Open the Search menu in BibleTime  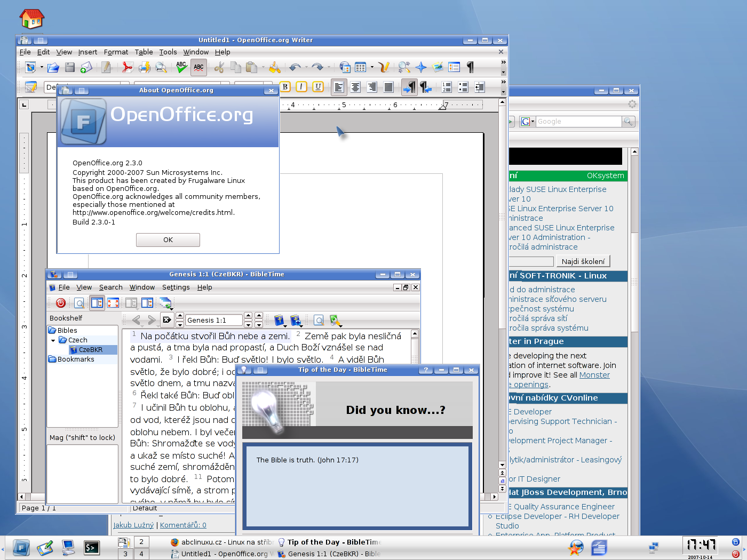(111, 287)
